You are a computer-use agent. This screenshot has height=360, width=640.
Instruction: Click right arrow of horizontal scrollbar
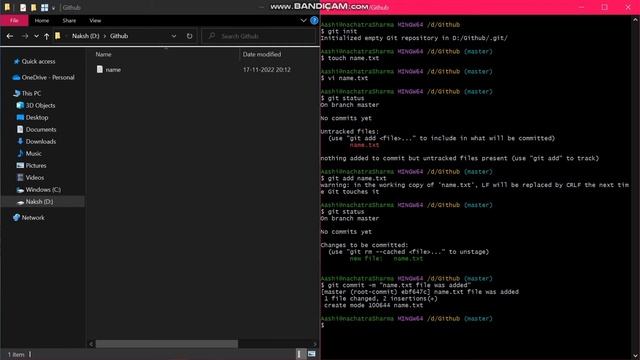pos(315,344)
